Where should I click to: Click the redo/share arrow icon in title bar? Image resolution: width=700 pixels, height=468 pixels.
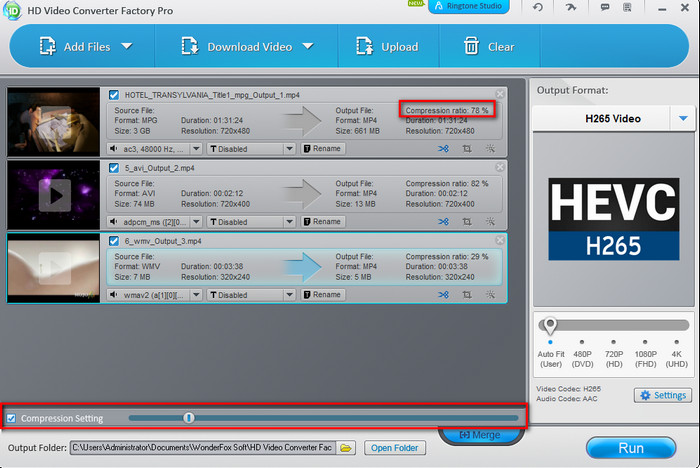pyautogui.click(x=571, y=7)
